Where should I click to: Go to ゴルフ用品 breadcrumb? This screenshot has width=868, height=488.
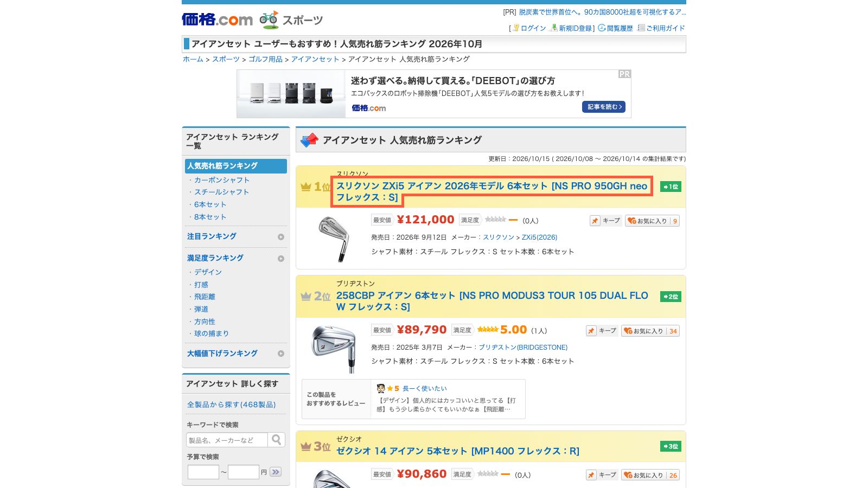click(265, 59)
